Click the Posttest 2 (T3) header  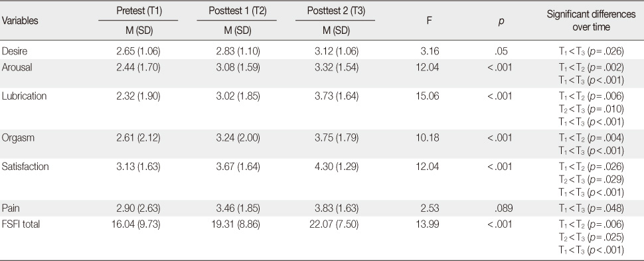(x=336, y=11)
